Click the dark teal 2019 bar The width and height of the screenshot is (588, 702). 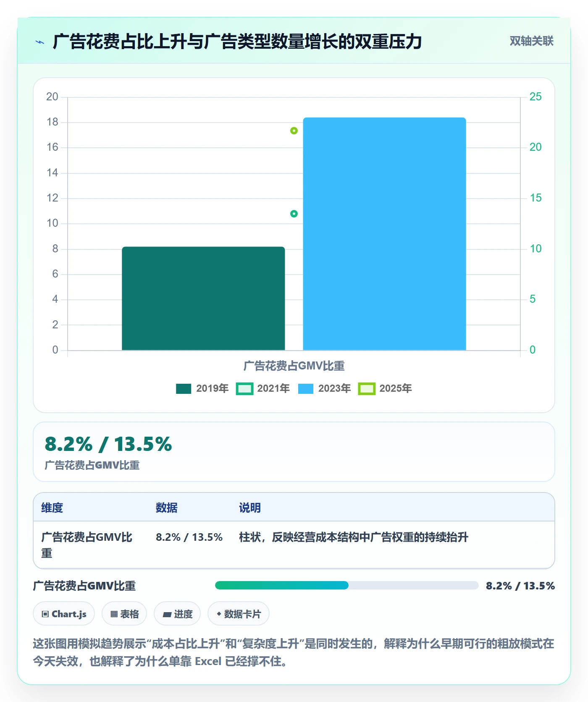203,299
